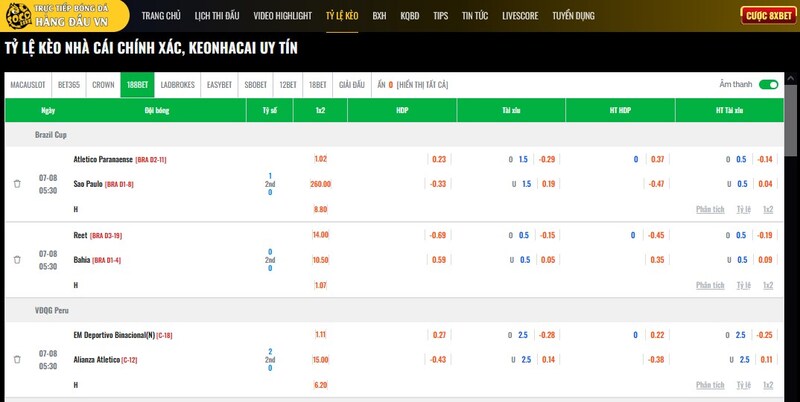Switch to the MACAUSLOT bookmaker tab

[28, 85]
